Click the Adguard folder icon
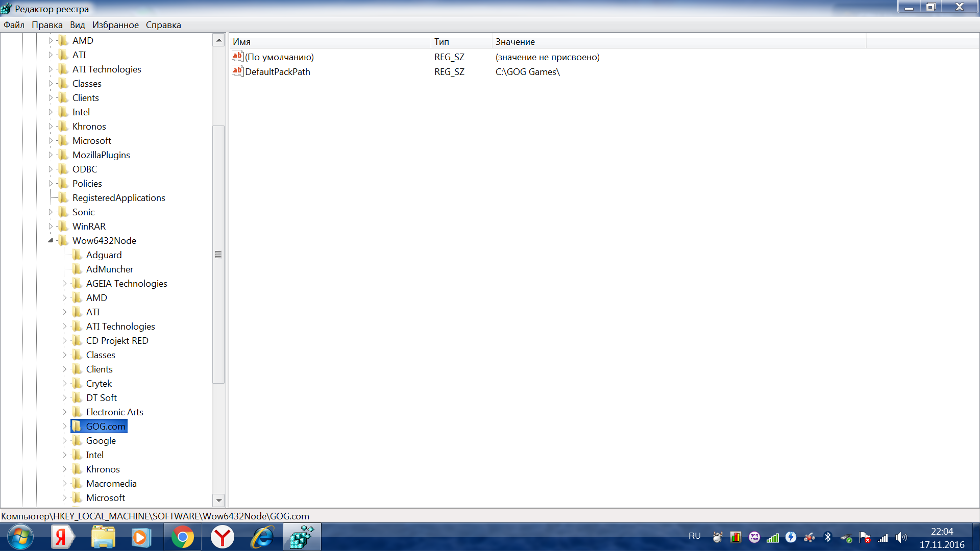This screenshot has width=980, height=551. (77, 255)
